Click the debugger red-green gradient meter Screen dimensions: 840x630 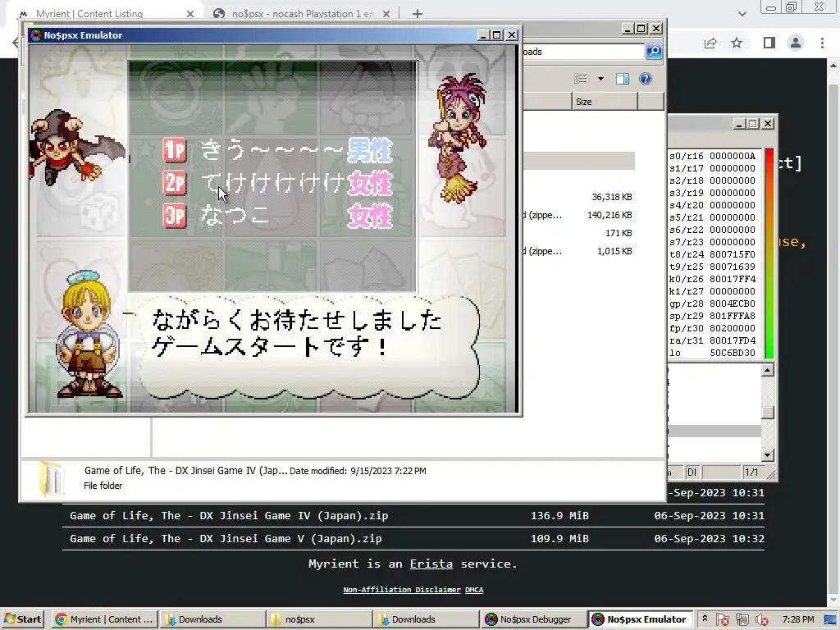[769, 253]
